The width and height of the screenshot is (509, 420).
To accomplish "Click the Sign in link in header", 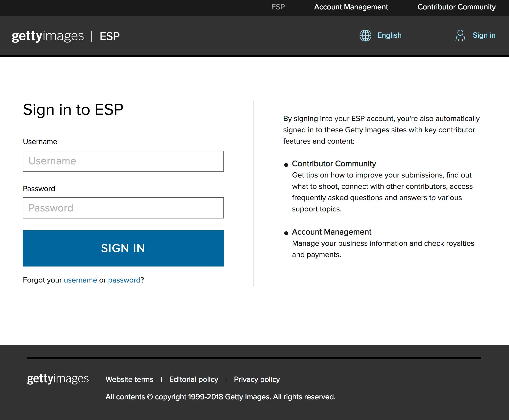I will 484,35.
